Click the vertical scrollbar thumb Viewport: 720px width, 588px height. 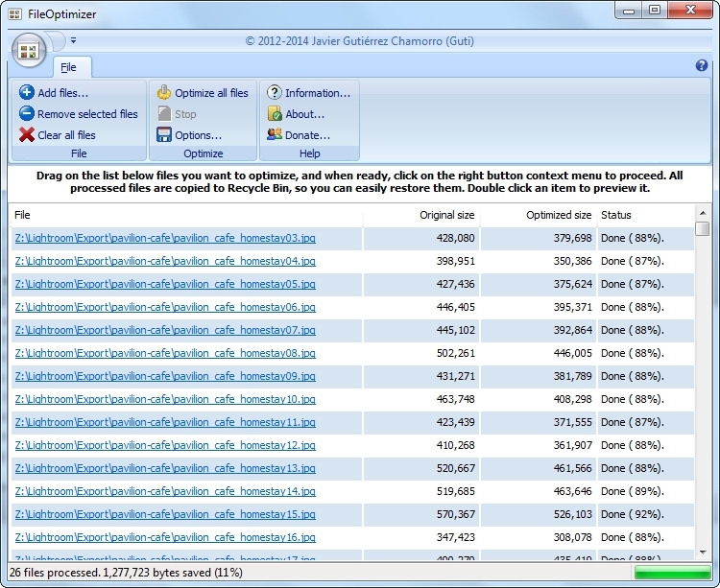[703, 228]
